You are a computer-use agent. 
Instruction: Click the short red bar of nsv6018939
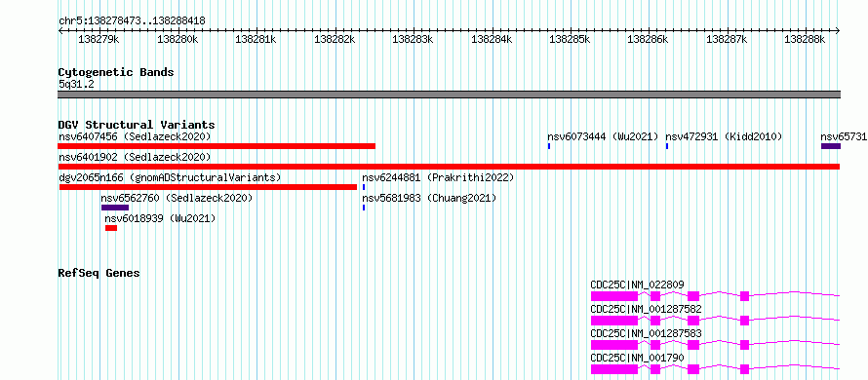[111, 228]
